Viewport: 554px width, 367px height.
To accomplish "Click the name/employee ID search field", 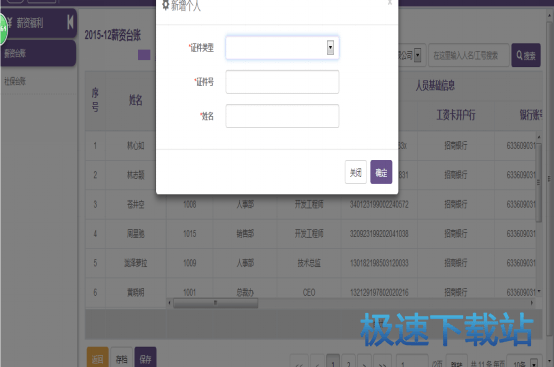I will [469, 55].
